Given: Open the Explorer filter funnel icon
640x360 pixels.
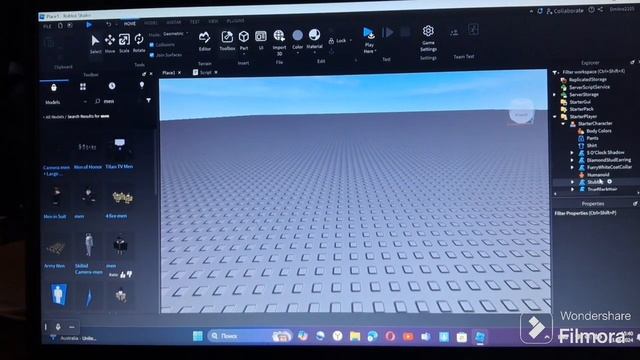Looking at the screenshot, I should (x=555, y=73).
